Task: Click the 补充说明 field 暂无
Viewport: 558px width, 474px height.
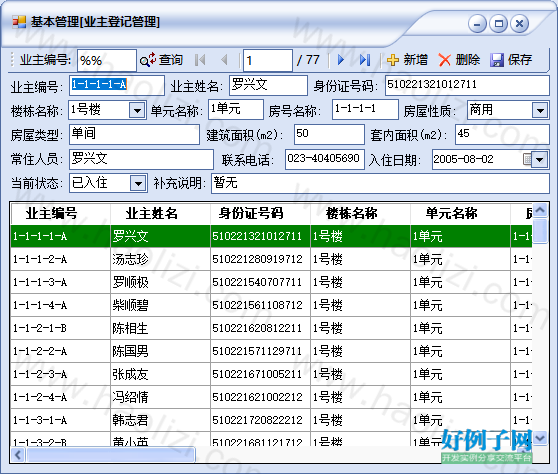Action: click(x=380, y=184)
